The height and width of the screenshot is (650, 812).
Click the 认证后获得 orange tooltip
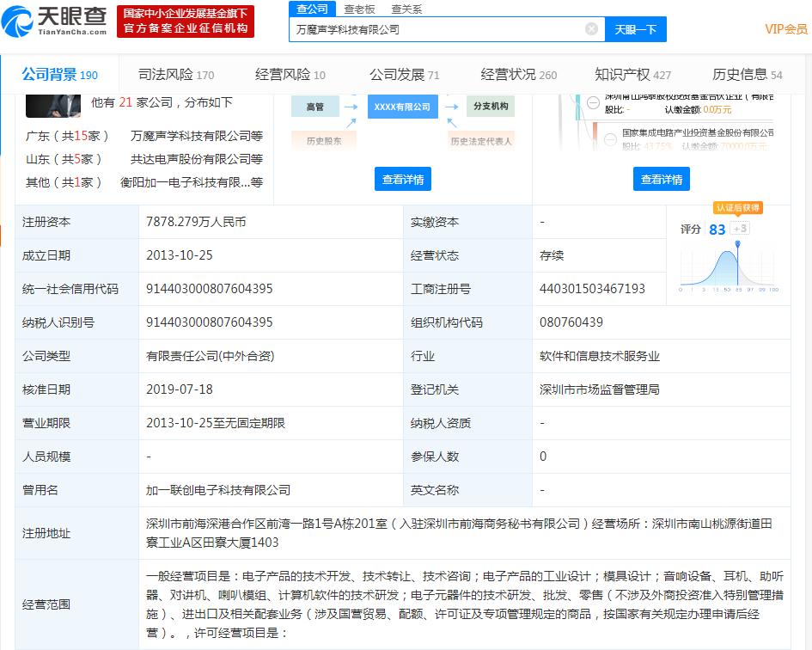click(x=737, y=208)
